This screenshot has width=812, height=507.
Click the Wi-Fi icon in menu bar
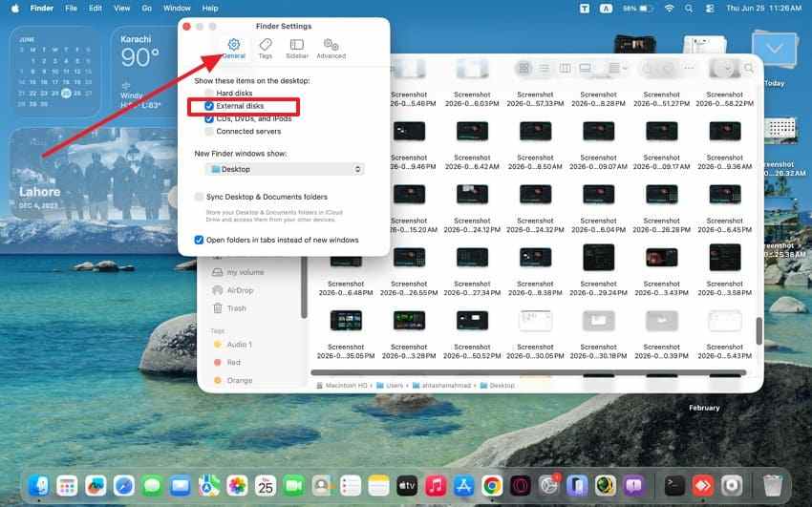669,9
